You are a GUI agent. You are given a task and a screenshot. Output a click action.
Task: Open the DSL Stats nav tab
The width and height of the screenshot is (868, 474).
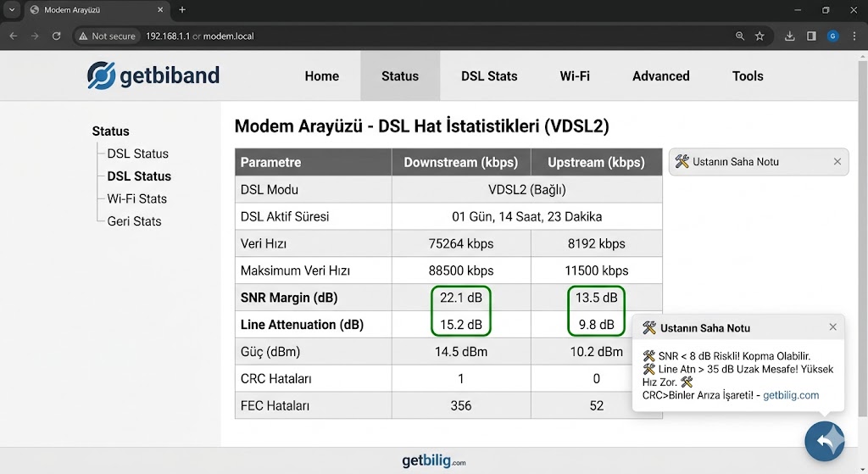click(x=489, y=75)
